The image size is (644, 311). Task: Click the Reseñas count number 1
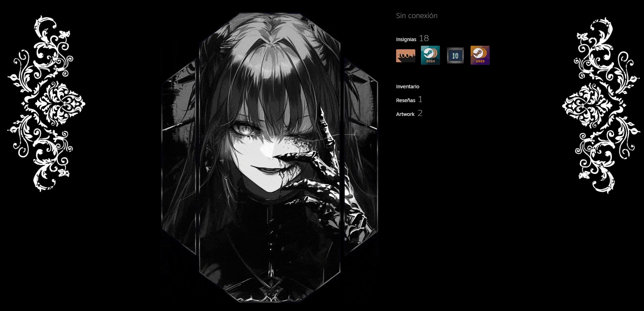pos(420,99)
